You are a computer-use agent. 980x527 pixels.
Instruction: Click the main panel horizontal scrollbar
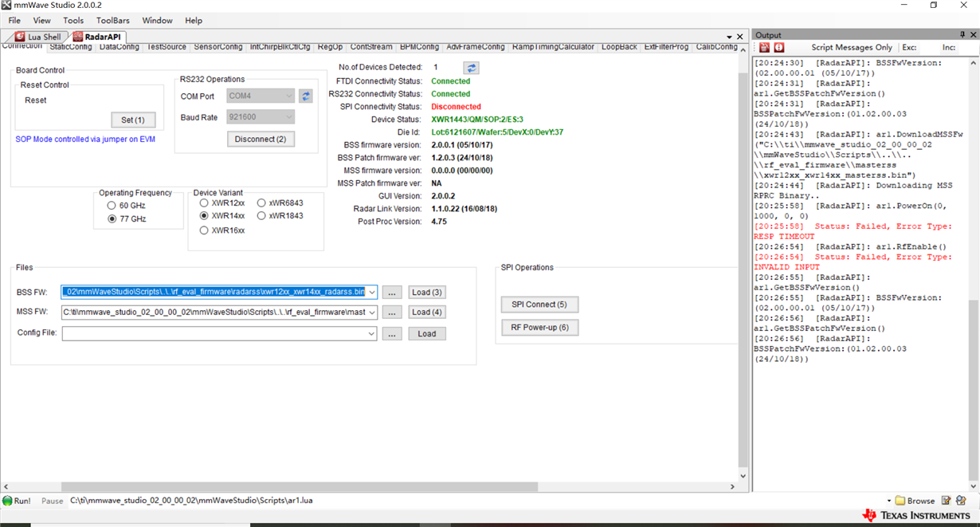[300, 486]
